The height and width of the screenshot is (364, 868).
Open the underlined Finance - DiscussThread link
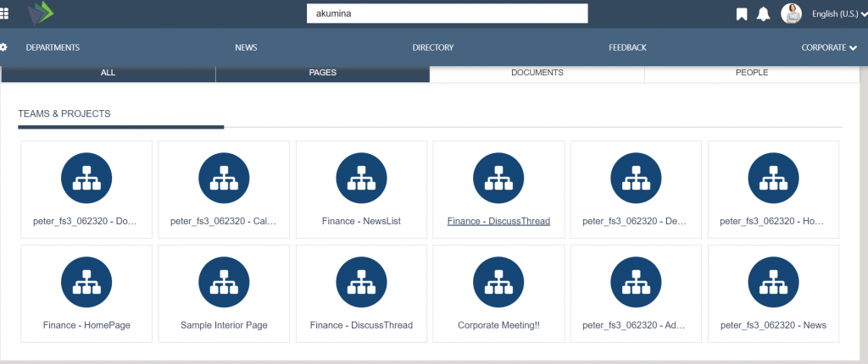[x=498, y=221]
